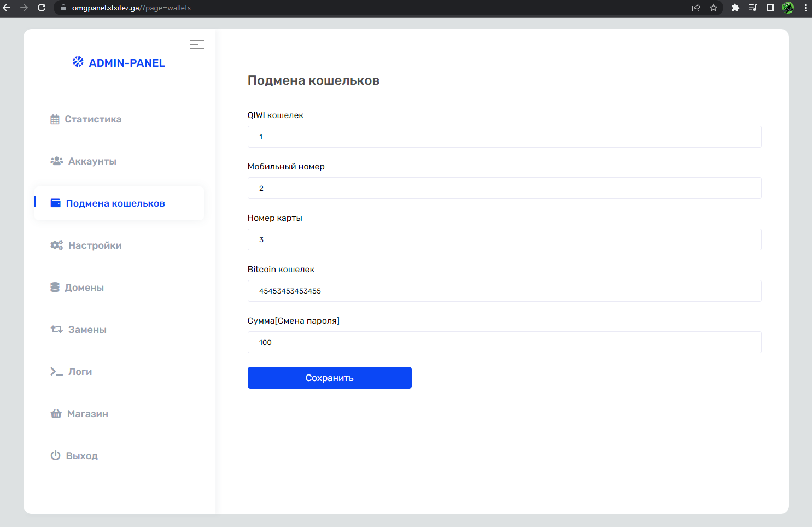Screen dimensions: 812x527
Task: Open the Настройки menu entry
Action: coord(94,245)
